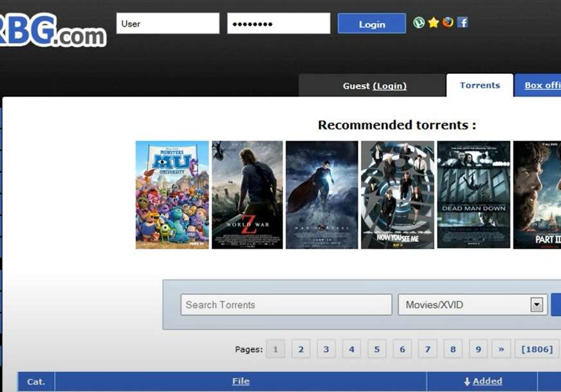Go to page 3
Screen dimensions: 561x392
(326, 349)
